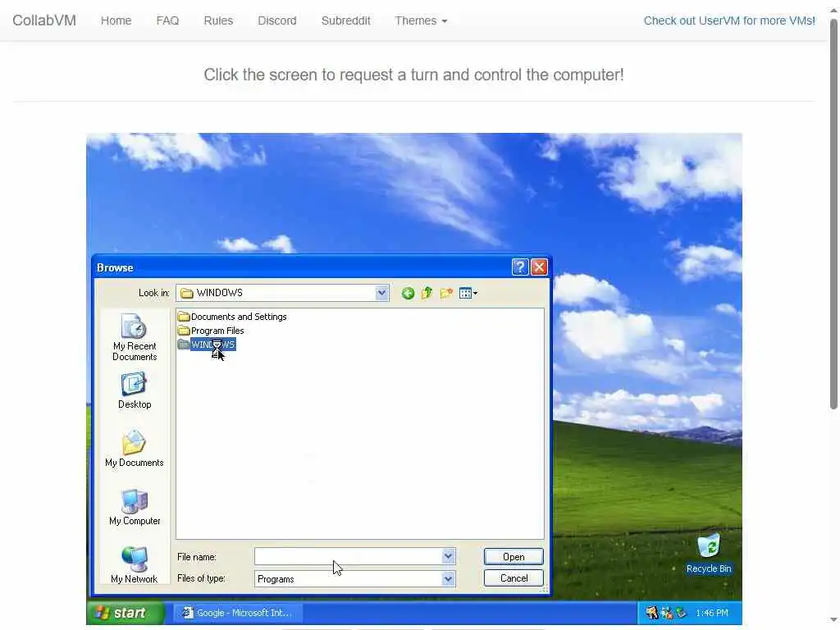
Task: Expand the Files of type dropdown arrow
Action: [x=449, y=578]
